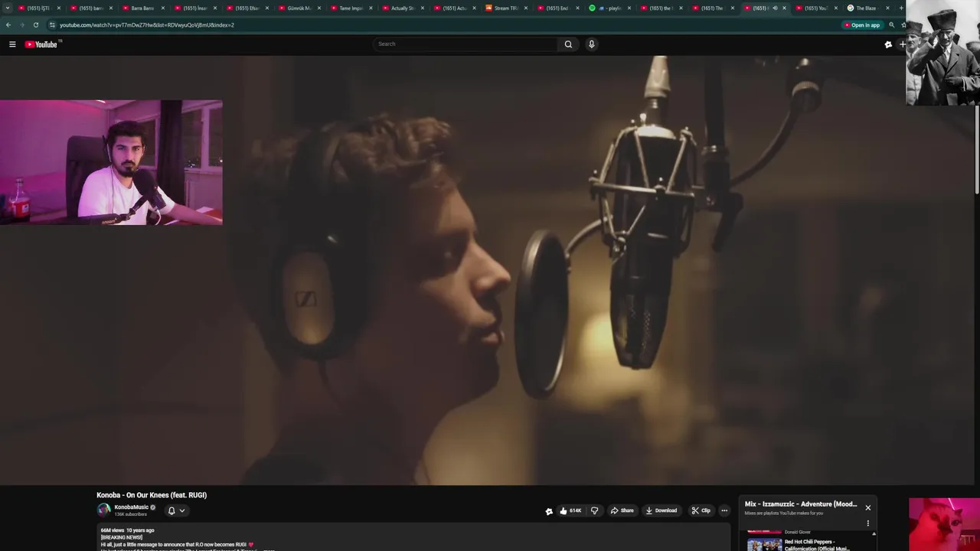The image size is (980, 551).
Task: Open more actions three-dot menu
Action: pyautogui.click(x=724, y=510)
